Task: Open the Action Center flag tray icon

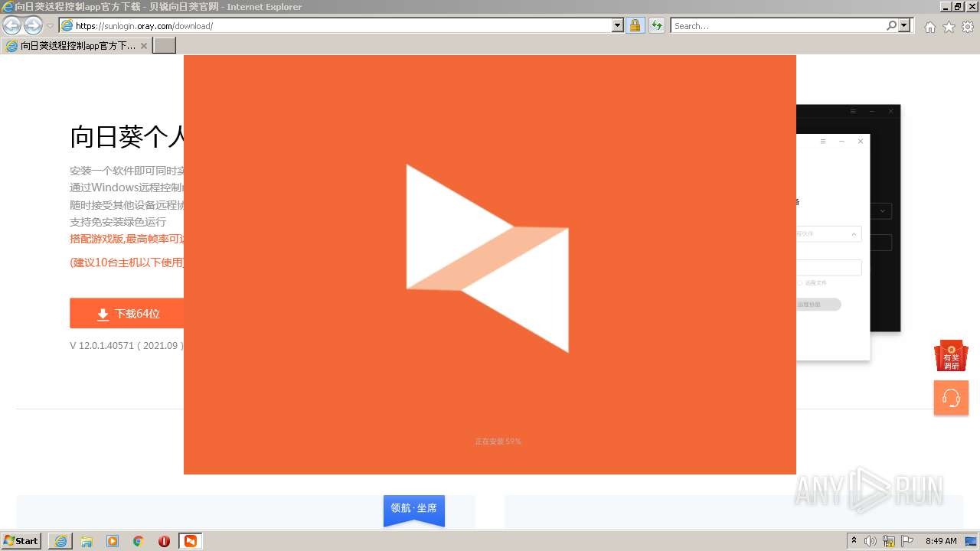Action: tap(907, 541)
